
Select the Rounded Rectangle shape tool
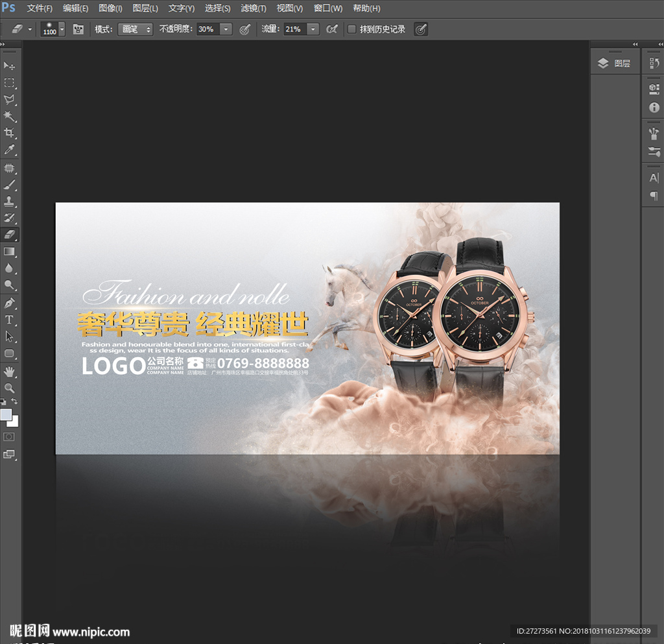tap(9, 353)
